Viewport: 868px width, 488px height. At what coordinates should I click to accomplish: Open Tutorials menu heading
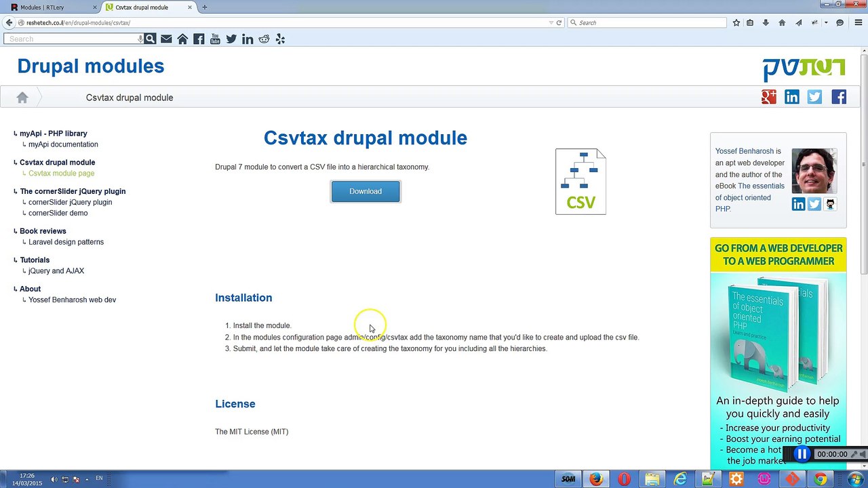35,260
